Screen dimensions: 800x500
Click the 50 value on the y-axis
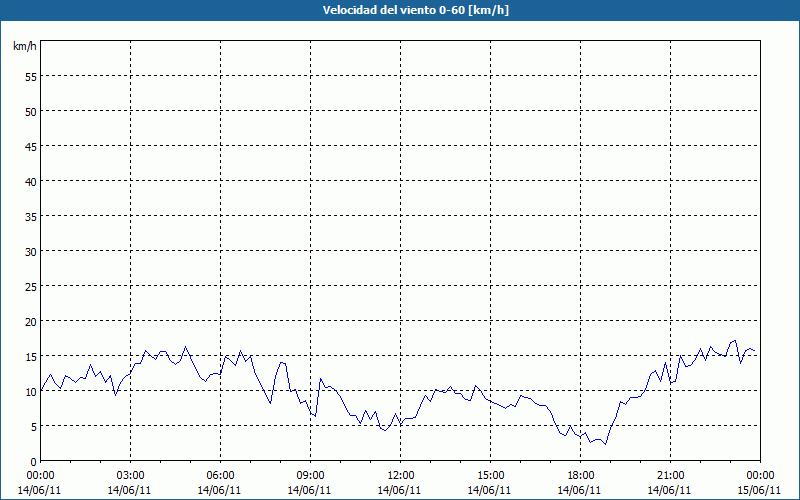31,112
